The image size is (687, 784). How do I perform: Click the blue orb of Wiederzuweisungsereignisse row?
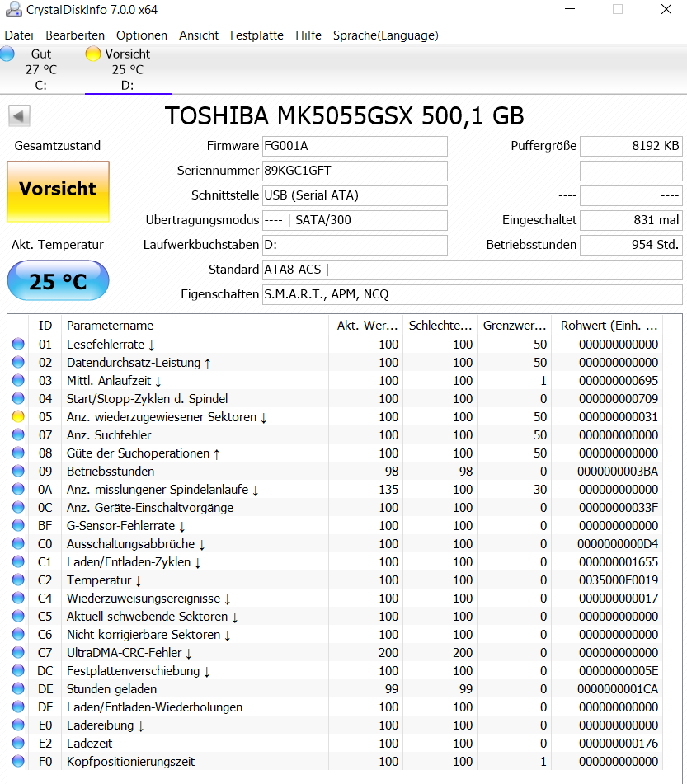pos(18,598)
